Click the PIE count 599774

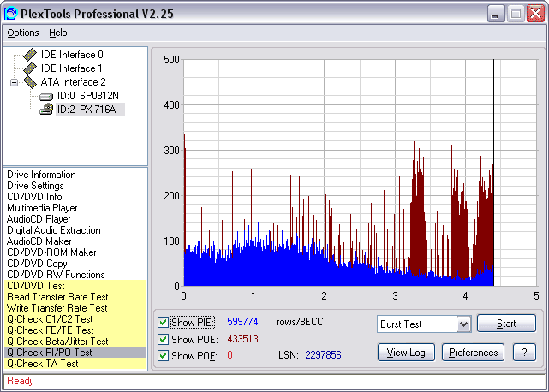[242, 322]
